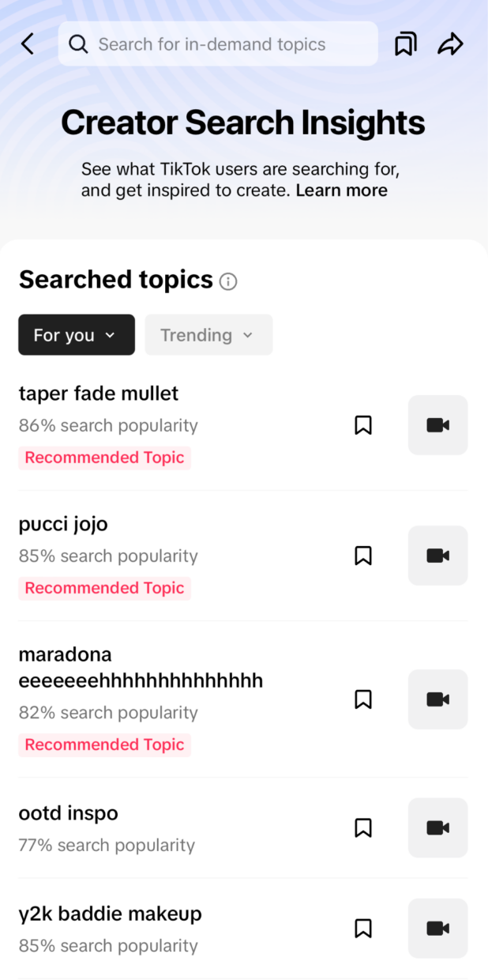Click the share arrow icon at top right

click(451, 44)
